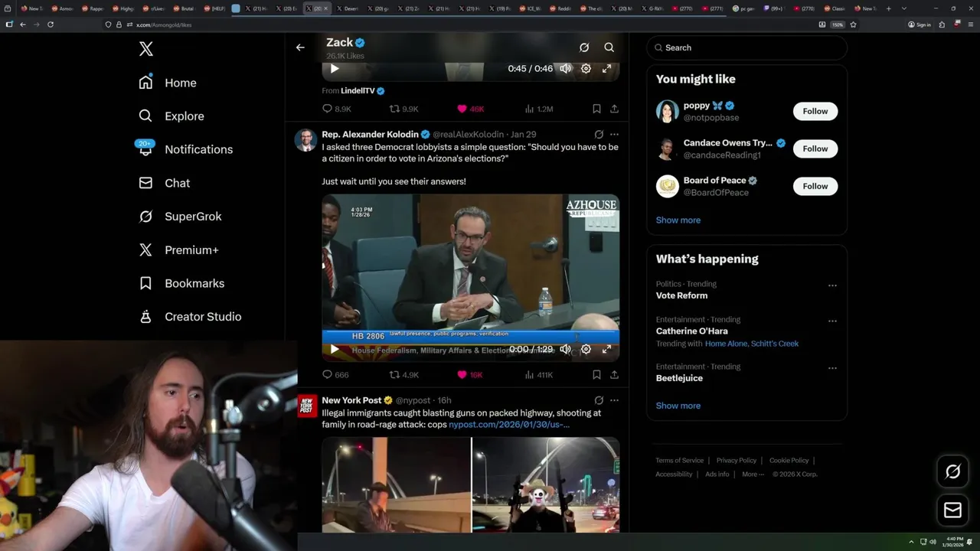Screen dimensions: 980x551
Task: Open the Home Alone trending link
Action: pyautogui.click(x=727, y=344)
